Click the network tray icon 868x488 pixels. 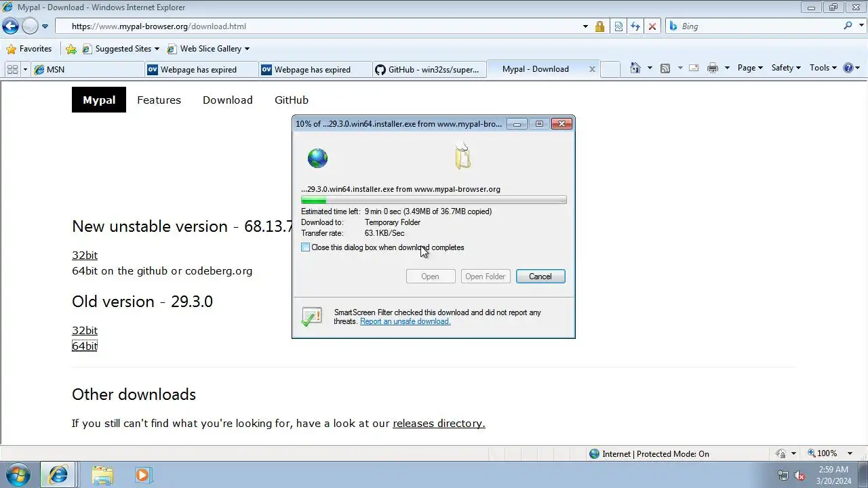click(783, 475)
